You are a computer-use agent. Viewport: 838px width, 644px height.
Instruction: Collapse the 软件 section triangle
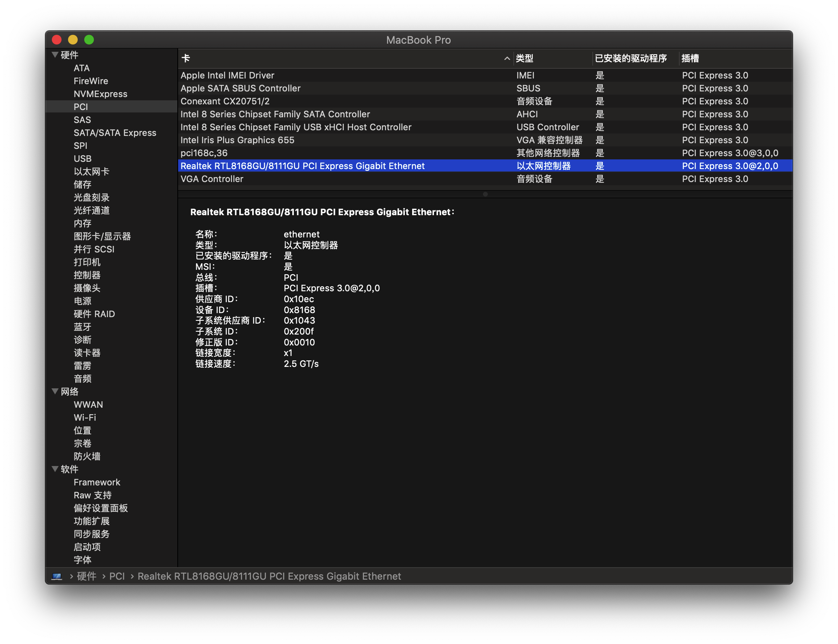55,469
